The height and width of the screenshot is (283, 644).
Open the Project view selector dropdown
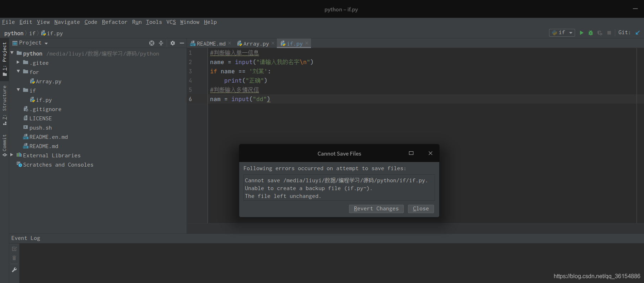pyautogui.click(x=33, y=43)
